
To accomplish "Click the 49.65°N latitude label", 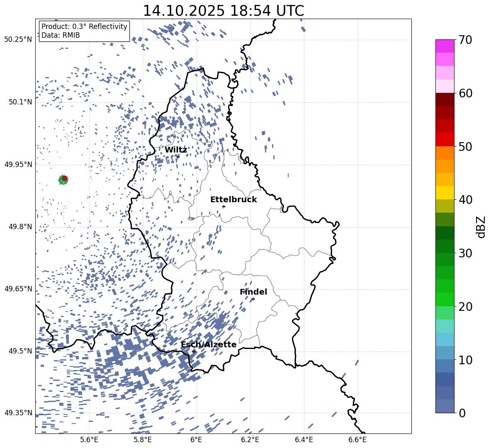I will pyautogui.click(x=18, y=289).
